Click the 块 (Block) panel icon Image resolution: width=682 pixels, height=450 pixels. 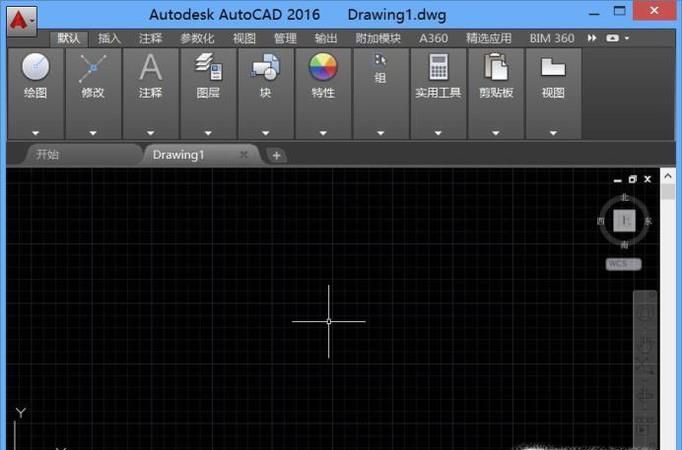265,68
